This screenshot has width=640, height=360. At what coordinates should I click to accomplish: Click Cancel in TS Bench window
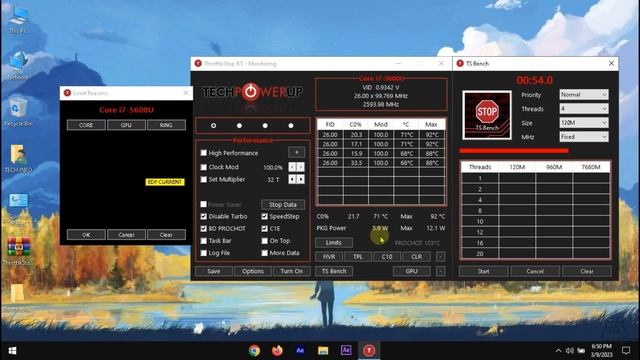[535, 271]
